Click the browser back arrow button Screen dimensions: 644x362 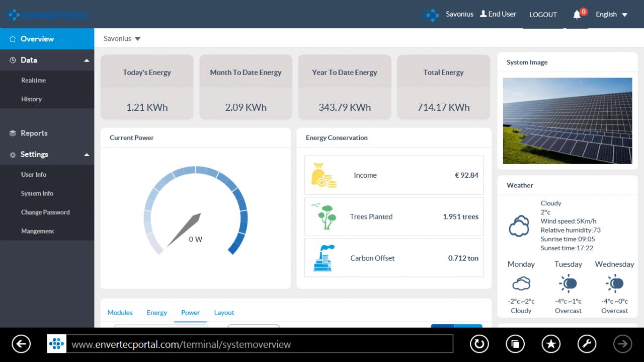[x=21, y=344]
